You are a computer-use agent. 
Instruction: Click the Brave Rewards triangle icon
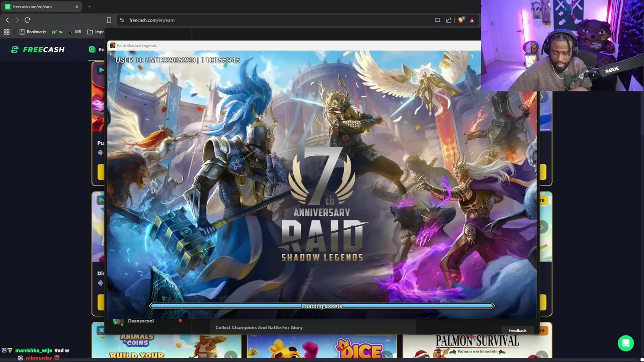point(472,20)
